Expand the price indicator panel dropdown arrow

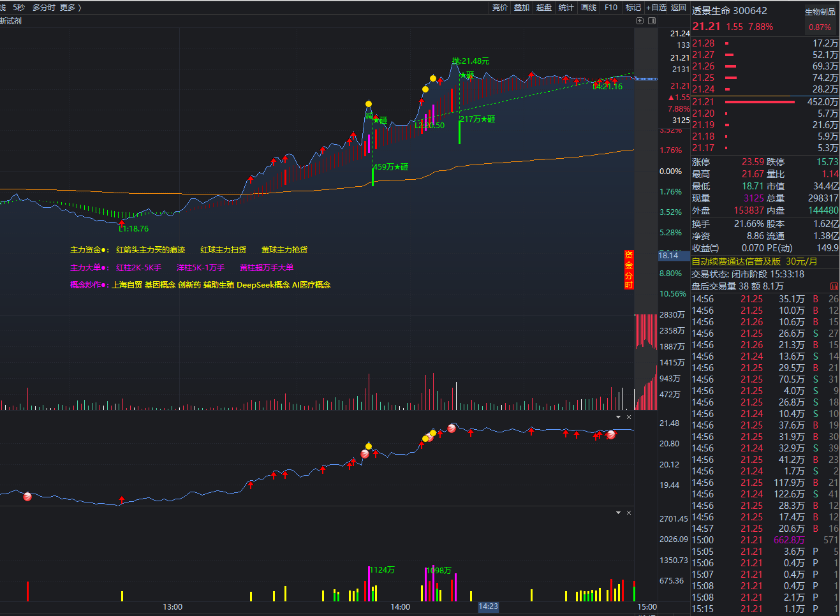(x=618, y=417)
